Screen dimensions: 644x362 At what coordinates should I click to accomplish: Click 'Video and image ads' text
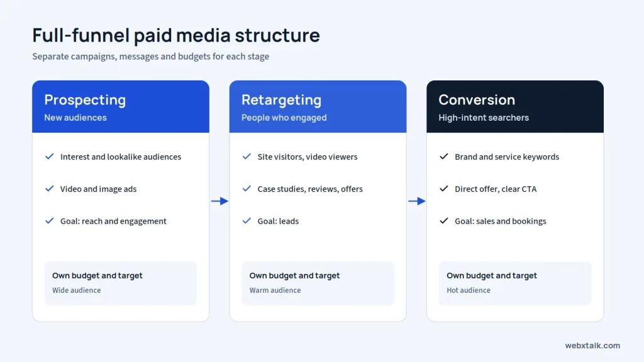click(98, 189)
